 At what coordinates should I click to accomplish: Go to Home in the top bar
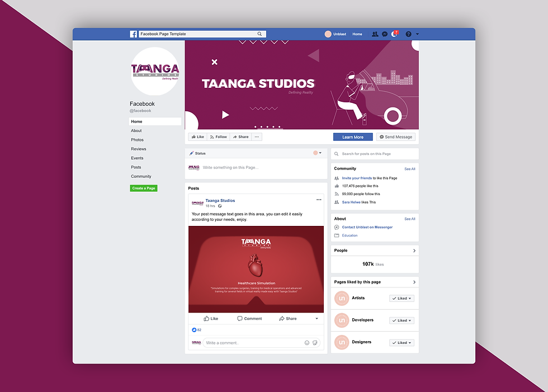tap(357, 34)
